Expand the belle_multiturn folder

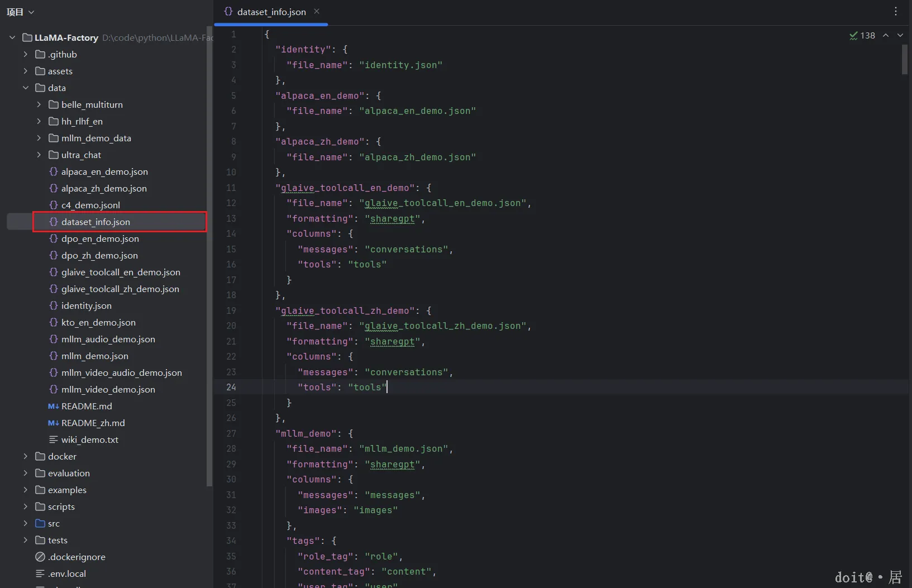pos(39,105)
